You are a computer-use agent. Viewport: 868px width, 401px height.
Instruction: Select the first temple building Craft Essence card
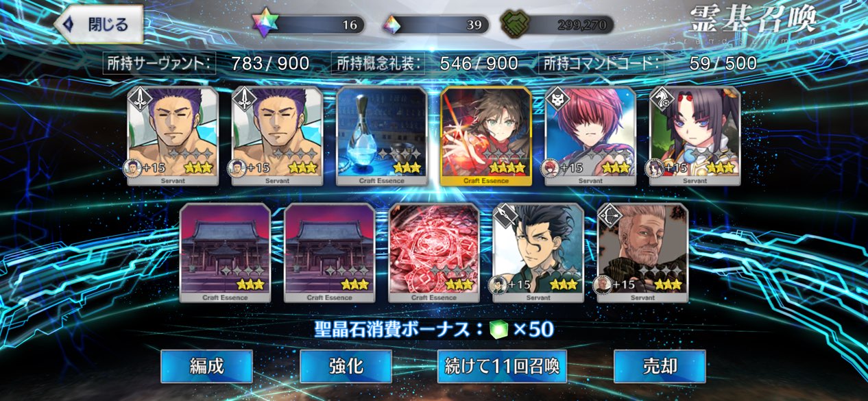click(225, 252)
